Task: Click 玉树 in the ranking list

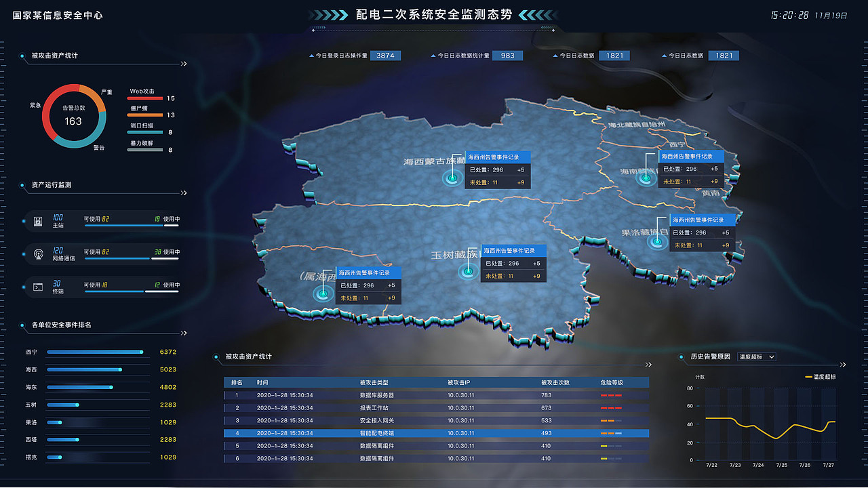Action: point(31,405)
